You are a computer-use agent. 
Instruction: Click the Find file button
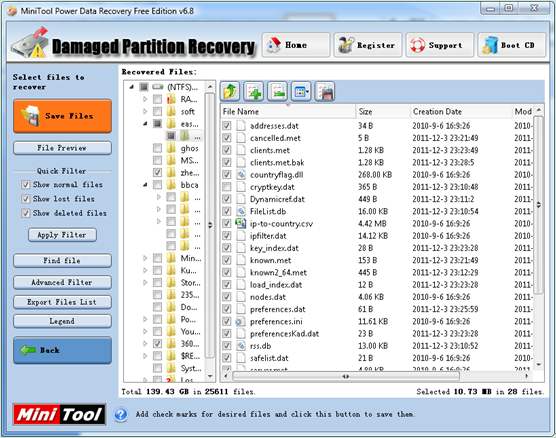click(x=62, y=261)
